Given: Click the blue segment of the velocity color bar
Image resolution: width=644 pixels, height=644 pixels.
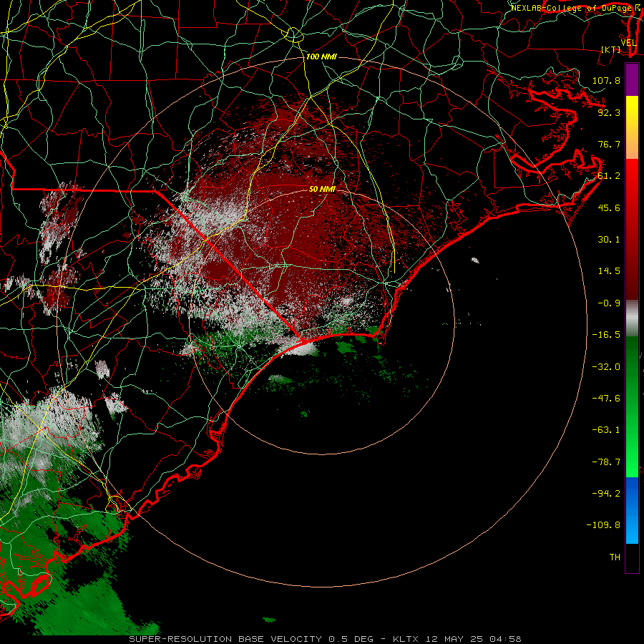Looking at the screenshot, I should tap(632, 510).
